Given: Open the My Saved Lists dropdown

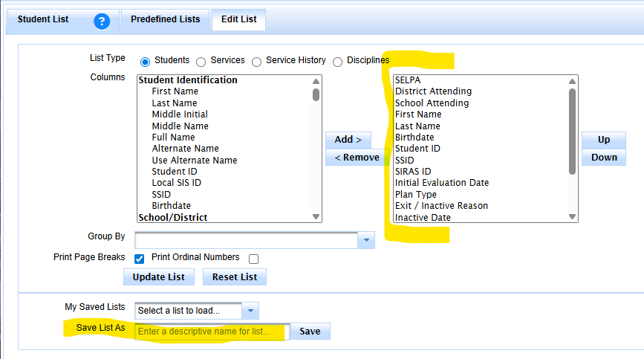Looking at the screenshot, I should [251, 311].
